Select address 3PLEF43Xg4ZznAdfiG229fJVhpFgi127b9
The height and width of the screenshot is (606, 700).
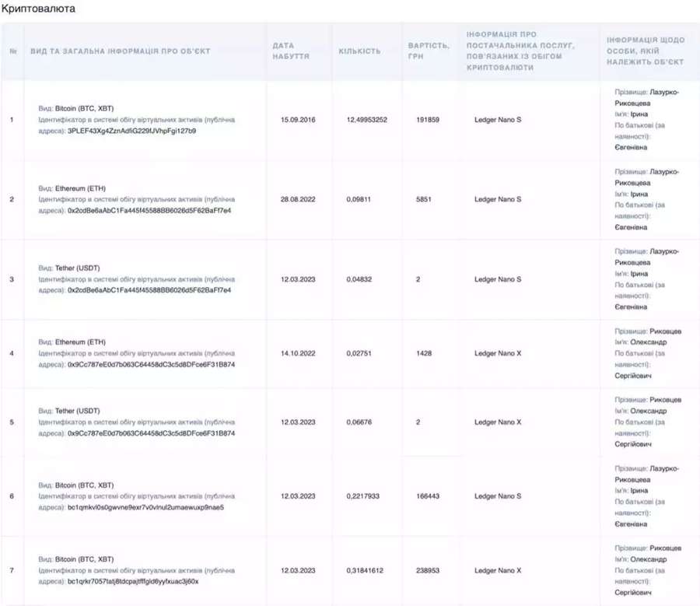point(131,131)
